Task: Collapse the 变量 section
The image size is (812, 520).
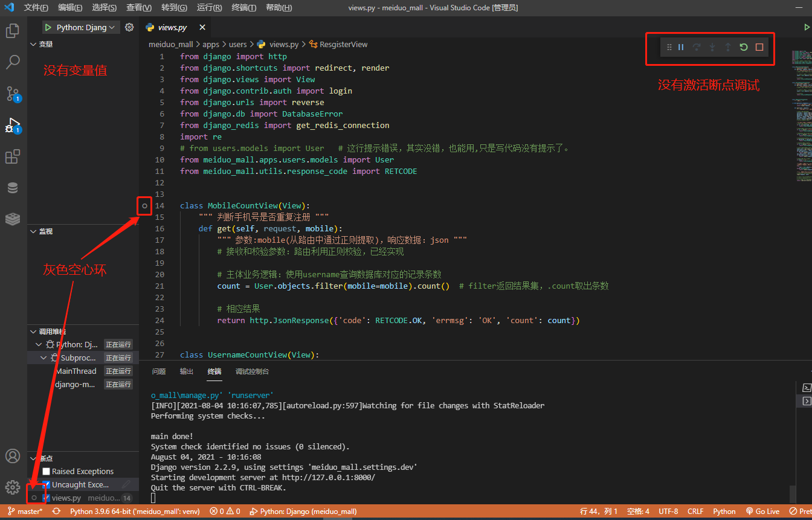Action: 83,44
